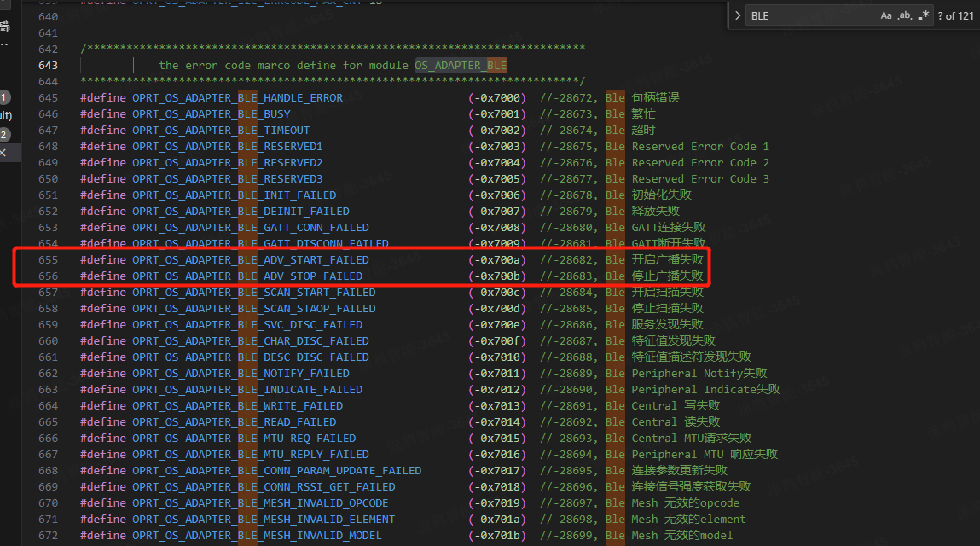Click the badge showing number 1

tap(4, 98)
